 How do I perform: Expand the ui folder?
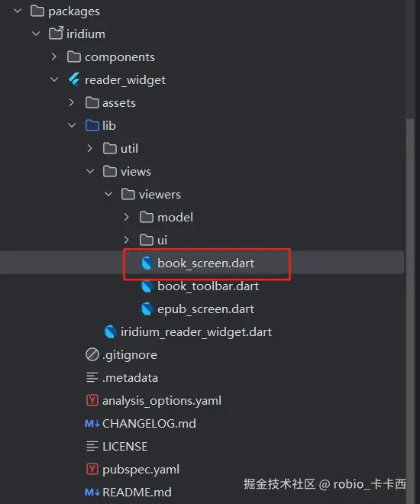coord(126,240)
